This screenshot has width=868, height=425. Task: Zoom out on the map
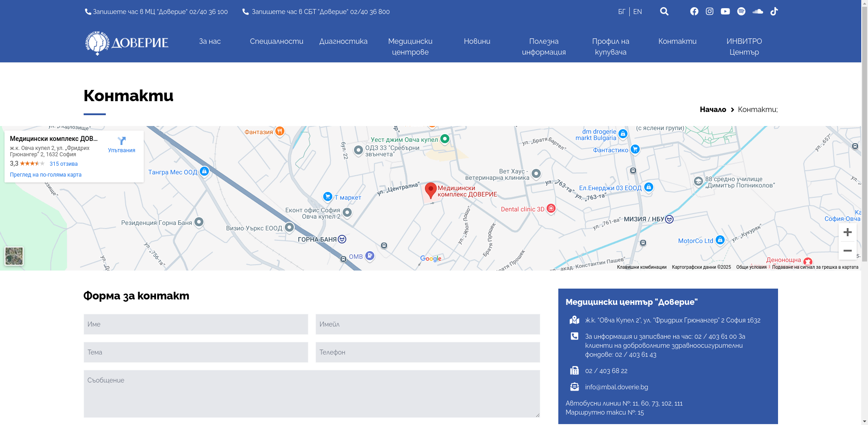(x=847, y=251)
